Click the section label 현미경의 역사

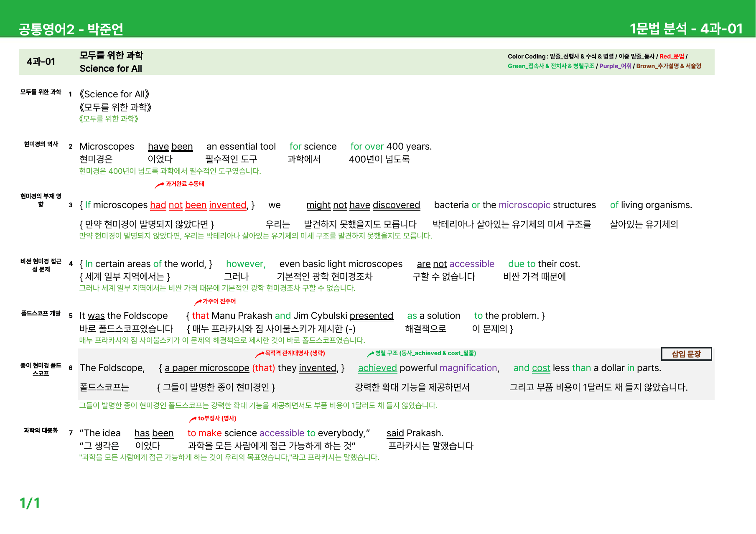[x=41, y=144]
